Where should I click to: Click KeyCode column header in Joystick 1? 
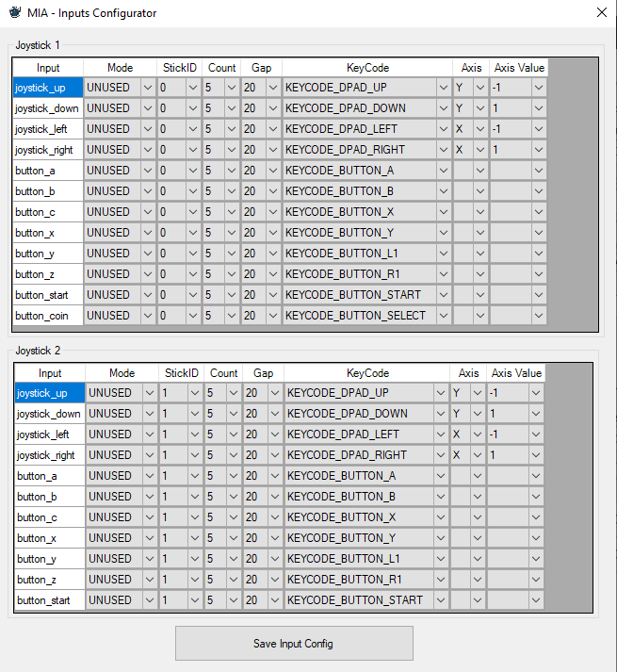(367, 68)
